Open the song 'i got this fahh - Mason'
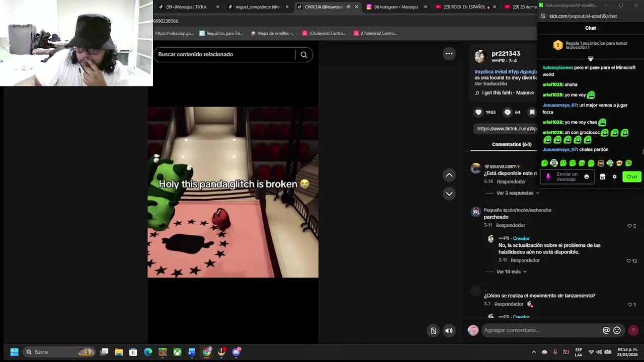The width and height of the screenshot is (644, 362). click(x=508, y=93)
